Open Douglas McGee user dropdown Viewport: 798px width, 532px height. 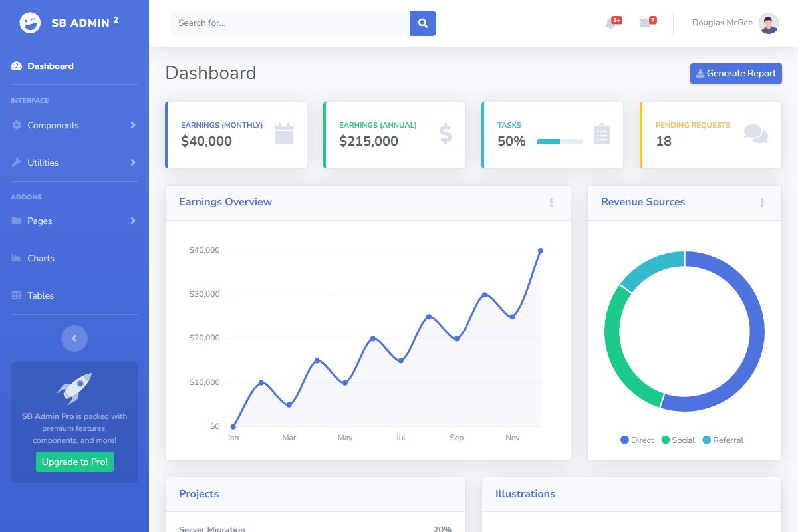point(735,23)
